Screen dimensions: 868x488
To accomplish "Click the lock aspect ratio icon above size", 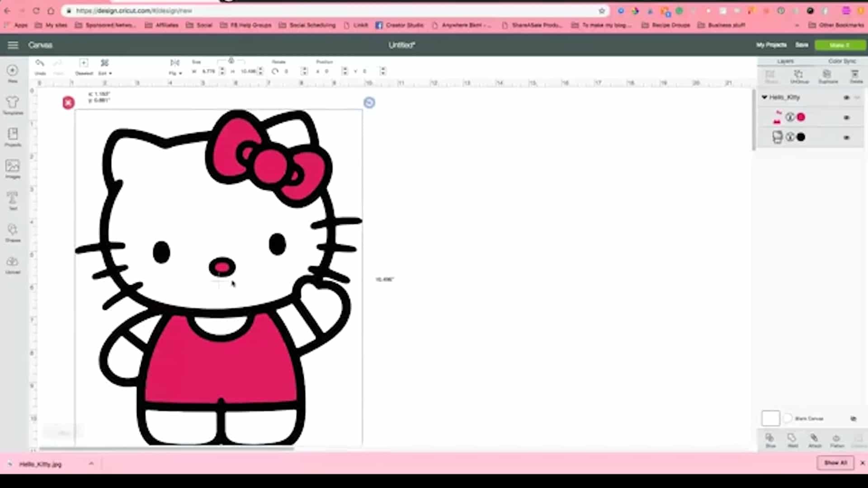I will (x=231, y=61).
